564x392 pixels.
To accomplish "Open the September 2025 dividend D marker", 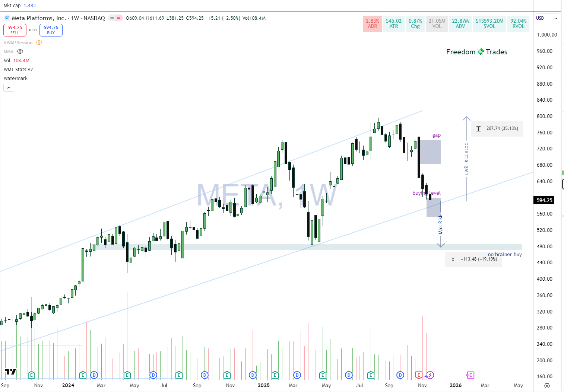I will (400, 375).
